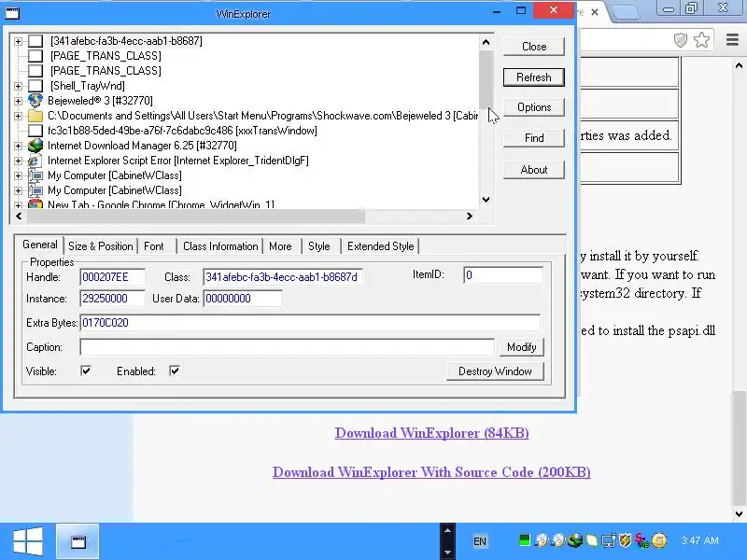Click the Find button

[x=533, y=138]
